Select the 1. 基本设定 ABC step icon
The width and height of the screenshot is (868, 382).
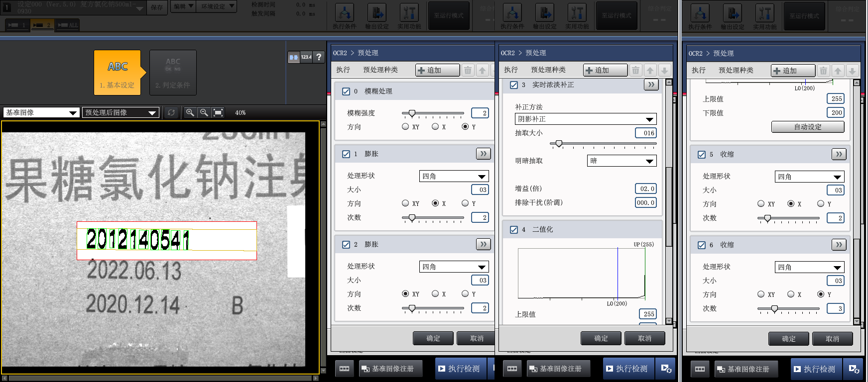(118, 73)
